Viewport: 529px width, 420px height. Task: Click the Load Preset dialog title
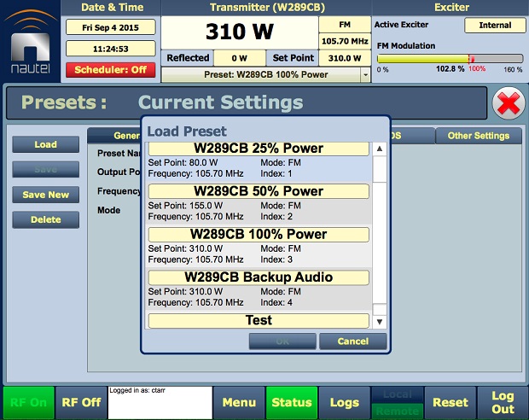click(187, 131)
